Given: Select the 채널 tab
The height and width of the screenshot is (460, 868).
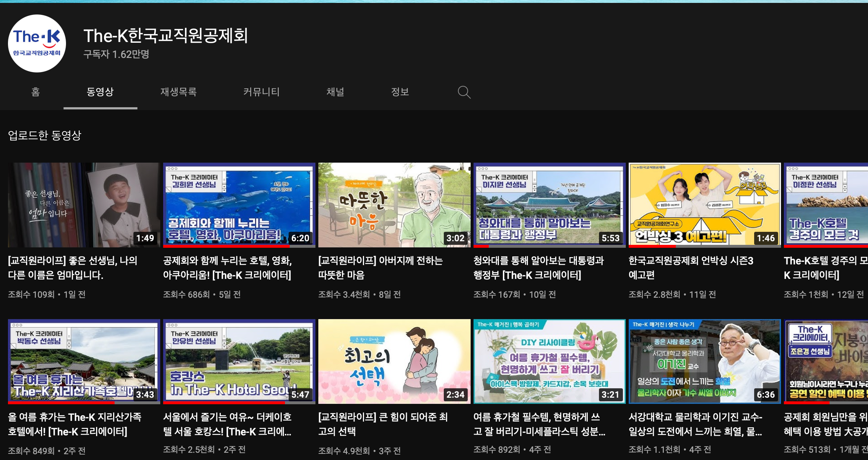Looking at the screenshot, I should coord(335,92).
